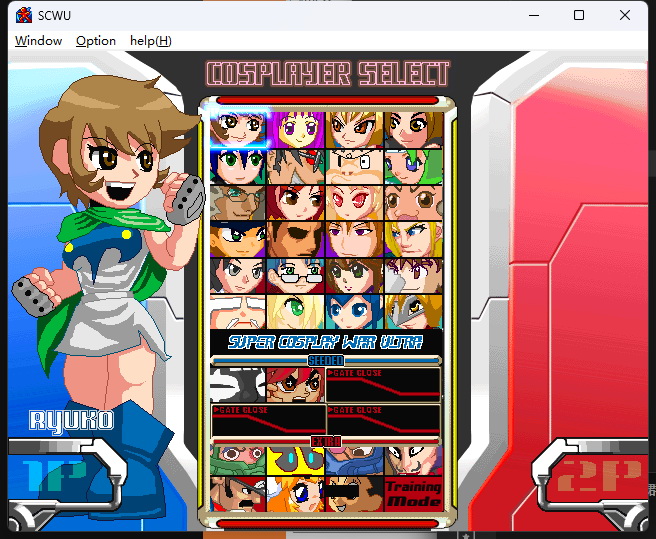Pick the green-haired character portrait

413,167
